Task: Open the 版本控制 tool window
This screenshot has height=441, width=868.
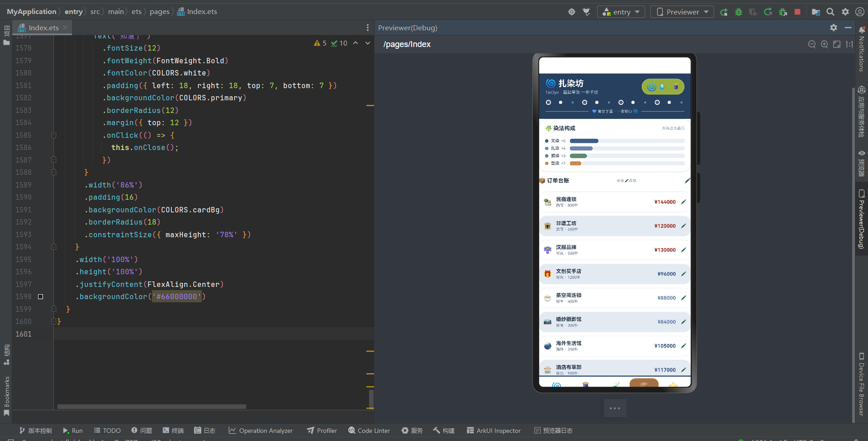Action: pos(36,431)
